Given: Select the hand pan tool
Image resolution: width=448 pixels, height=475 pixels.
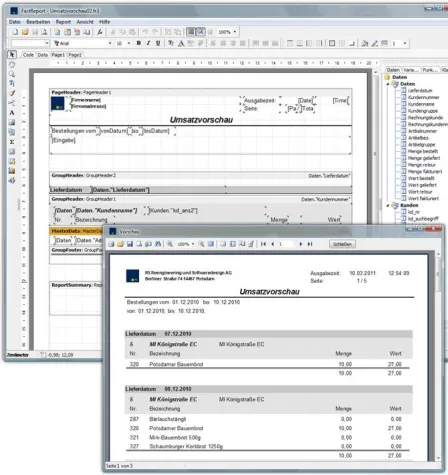Looking at the screenshot, I should (x=12, y=64).
